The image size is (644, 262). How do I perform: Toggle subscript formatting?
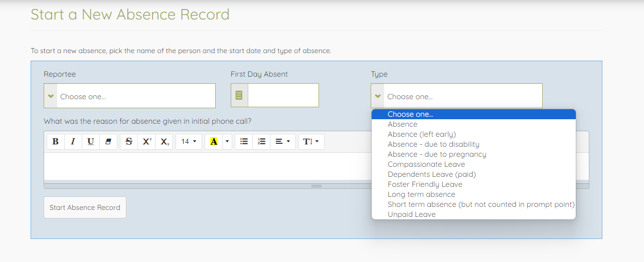[164, 142]
